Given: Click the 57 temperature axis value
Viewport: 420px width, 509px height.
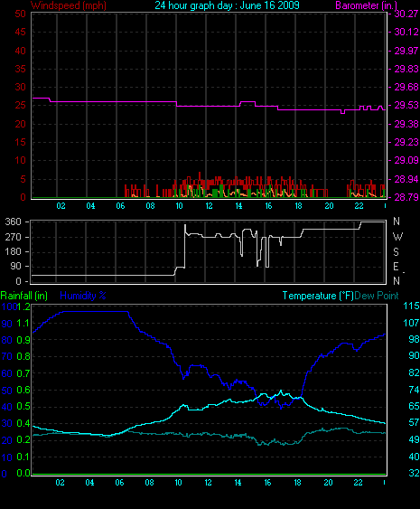Looking at the screenshot, I should [x=414, y=422].
